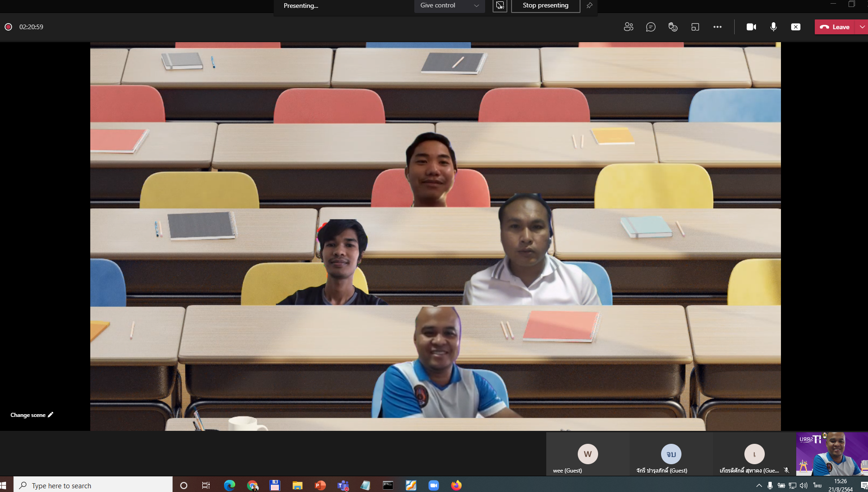868x492 pixels.
Task: Open the breakout rooms icon
Action: coord(695,27)
